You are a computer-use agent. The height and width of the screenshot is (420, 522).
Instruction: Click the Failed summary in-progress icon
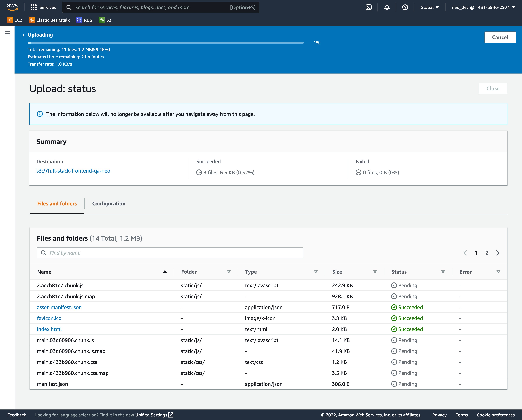coord(358,173)
